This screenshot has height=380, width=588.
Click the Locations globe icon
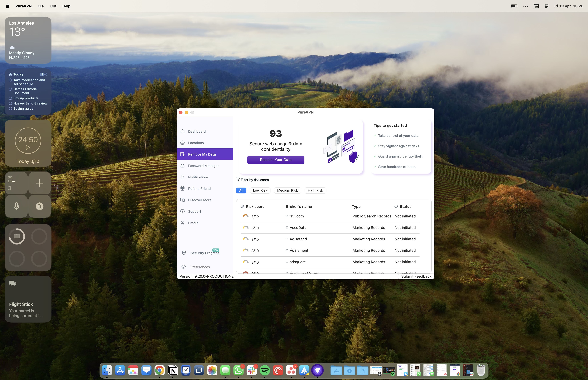[x=183, y=143]
